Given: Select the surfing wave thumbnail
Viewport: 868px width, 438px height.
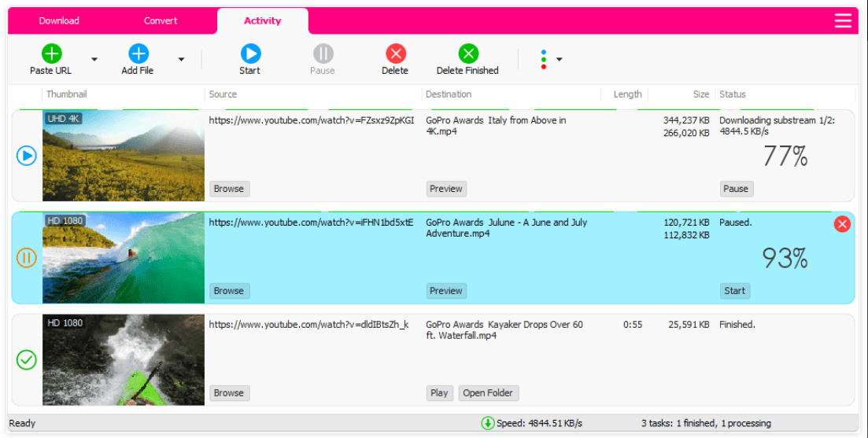Looking at the screenshot, I should point(124,258).
